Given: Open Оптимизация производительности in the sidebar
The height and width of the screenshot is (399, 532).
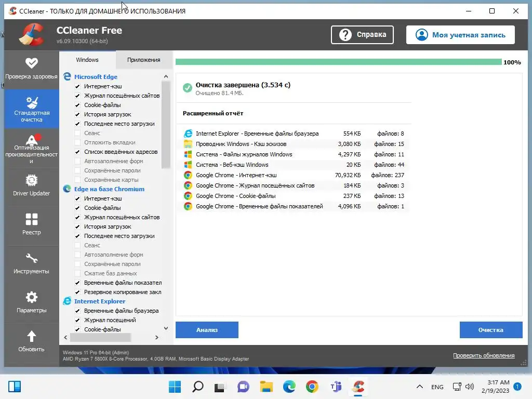Looking at the screenshot, I should [x=31, y=148].
